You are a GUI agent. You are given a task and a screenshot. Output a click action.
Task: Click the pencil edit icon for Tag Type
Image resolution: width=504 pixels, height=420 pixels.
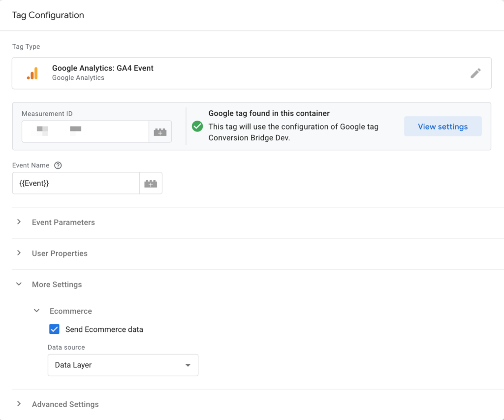475,73
